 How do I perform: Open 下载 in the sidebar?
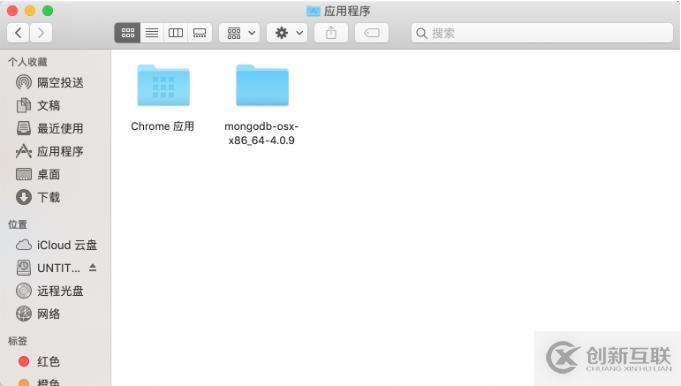pyautogui.click(x=38, y=197)
